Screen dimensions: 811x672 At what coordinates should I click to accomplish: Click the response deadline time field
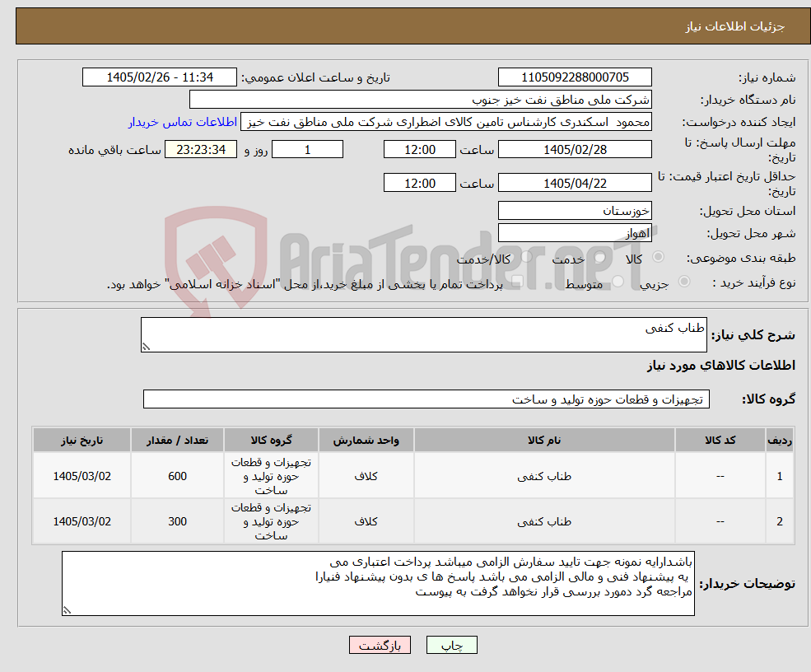pyautogui.click(x=419, y=150)
